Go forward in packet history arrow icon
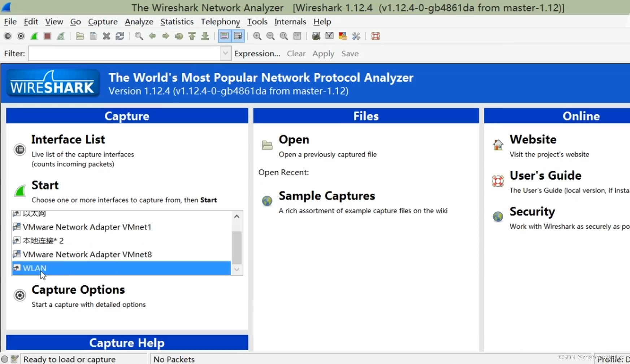630x364 pixels. point(166,36)
